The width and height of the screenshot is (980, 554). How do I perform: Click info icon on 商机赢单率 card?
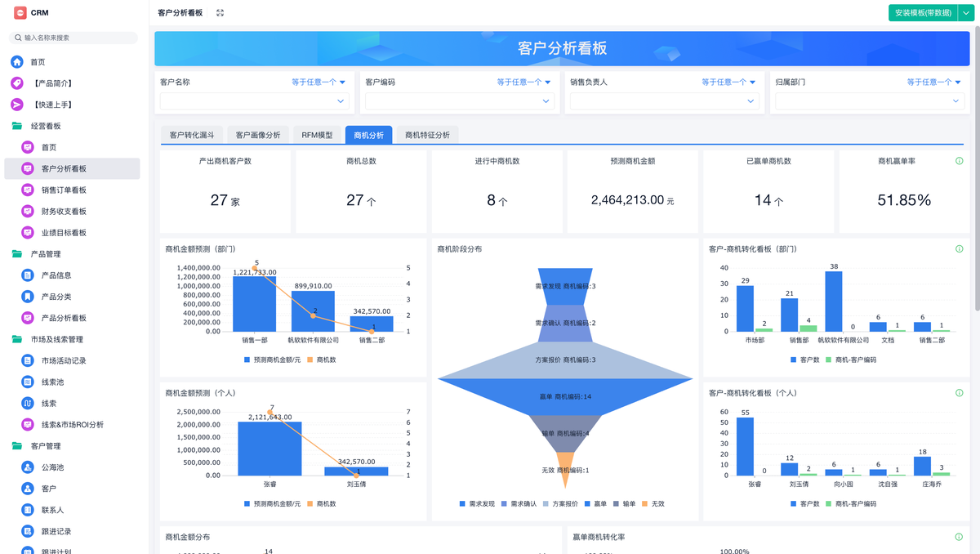point(960,161)
